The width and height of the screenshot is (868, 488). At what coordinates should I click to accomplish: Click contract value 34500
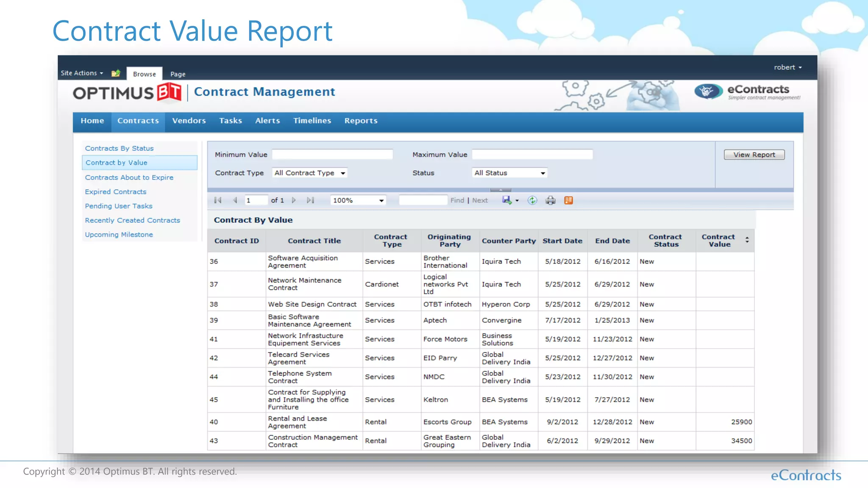coord(741,441)
